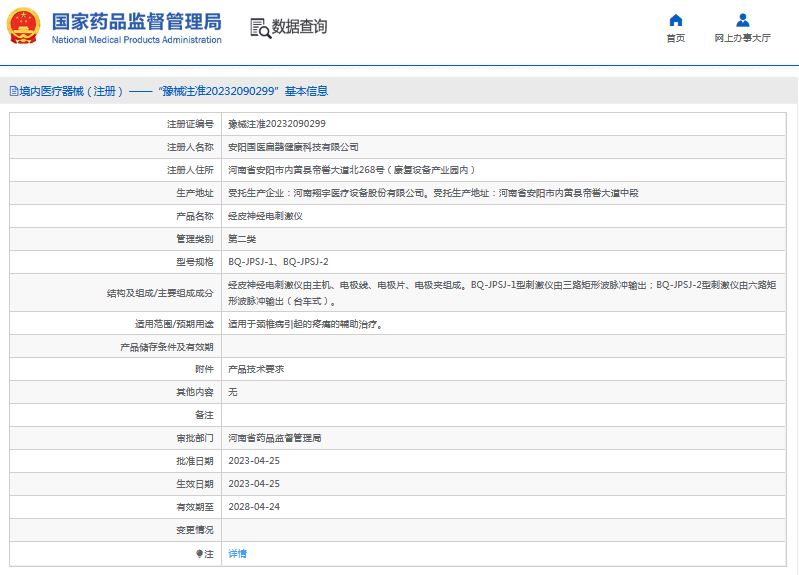Click the 网上办事大厅 text label

pyautogui.click(x=742, y=38)
